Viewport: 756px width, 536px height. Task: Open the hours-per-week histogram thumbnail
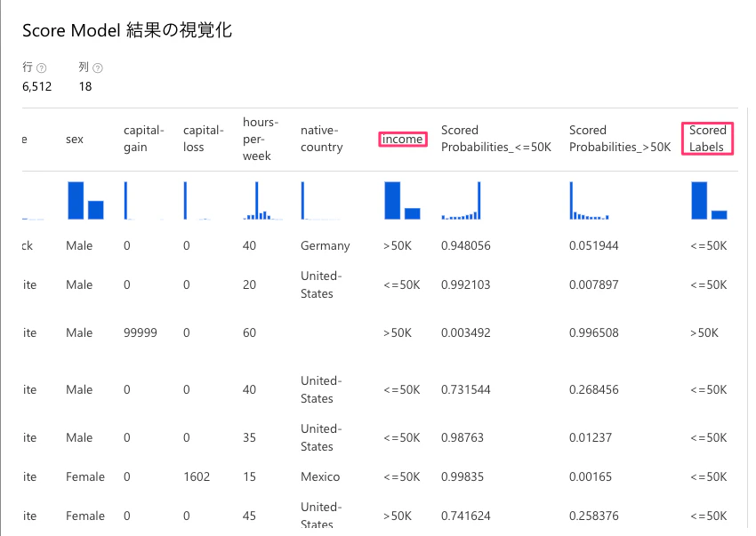click(x=262, y=200)
